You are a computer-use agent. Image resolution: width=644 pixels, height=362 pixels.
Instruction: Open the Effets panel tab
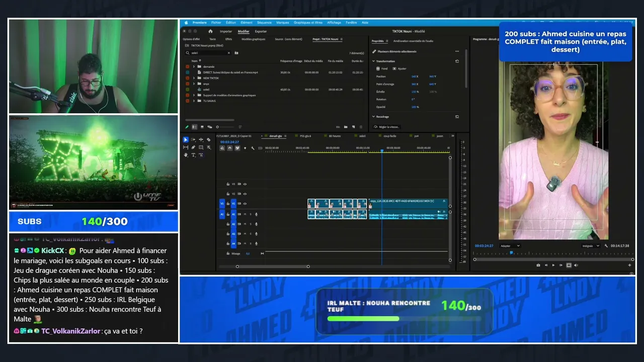click(228, 39)
